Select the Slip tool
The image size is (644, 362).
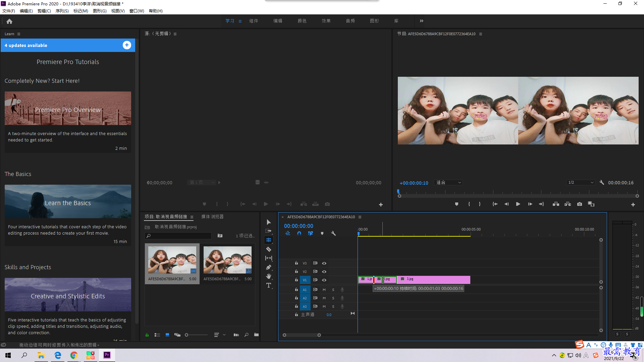pyautogui.click(x=269, y=258)
